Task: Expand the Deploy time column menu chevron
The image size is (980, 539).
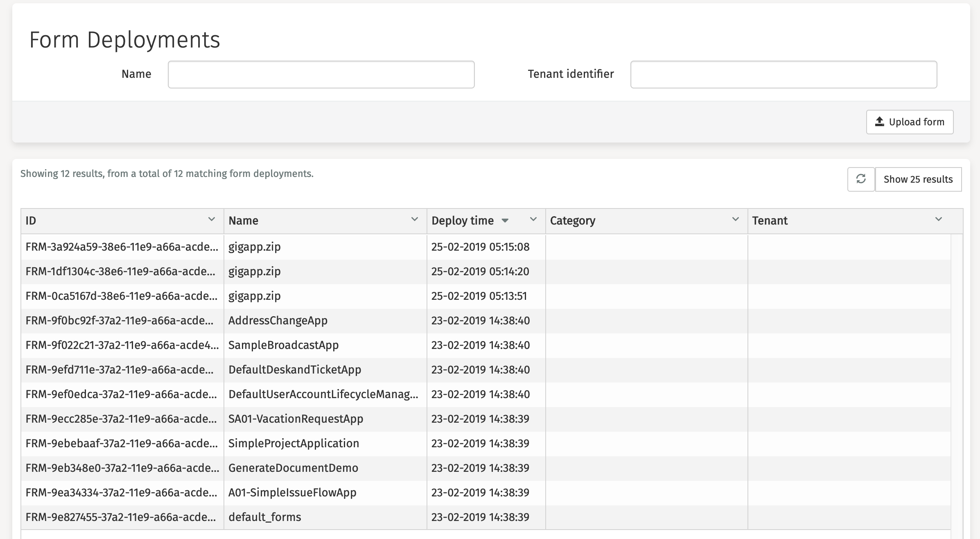Action: pos(533,219)
